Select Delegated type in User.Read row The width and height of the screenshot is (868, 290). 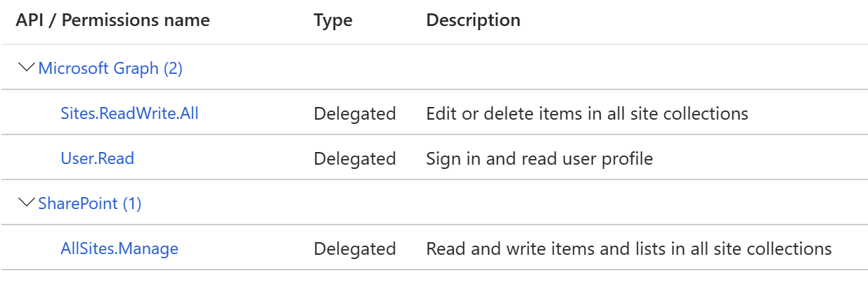355,158
